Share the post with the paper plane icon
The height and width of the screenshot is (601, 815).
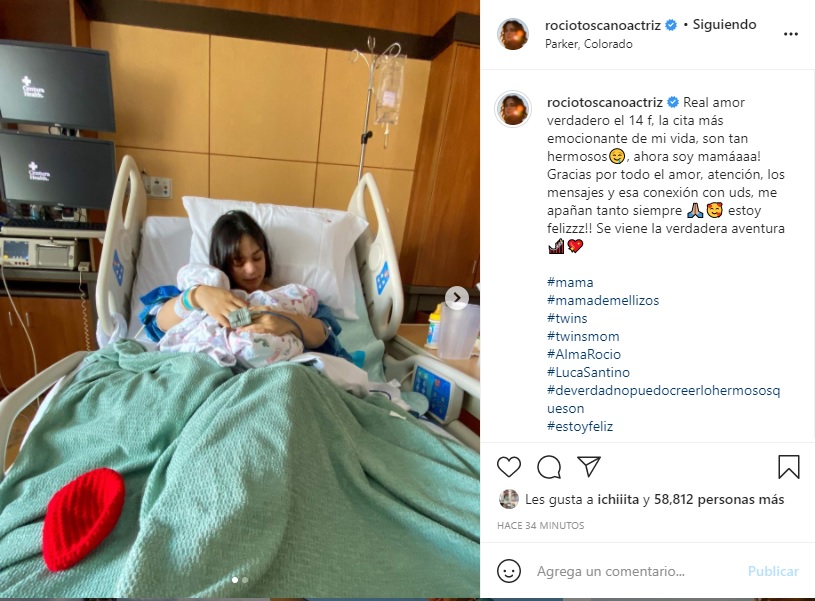(x=589, y=466)
